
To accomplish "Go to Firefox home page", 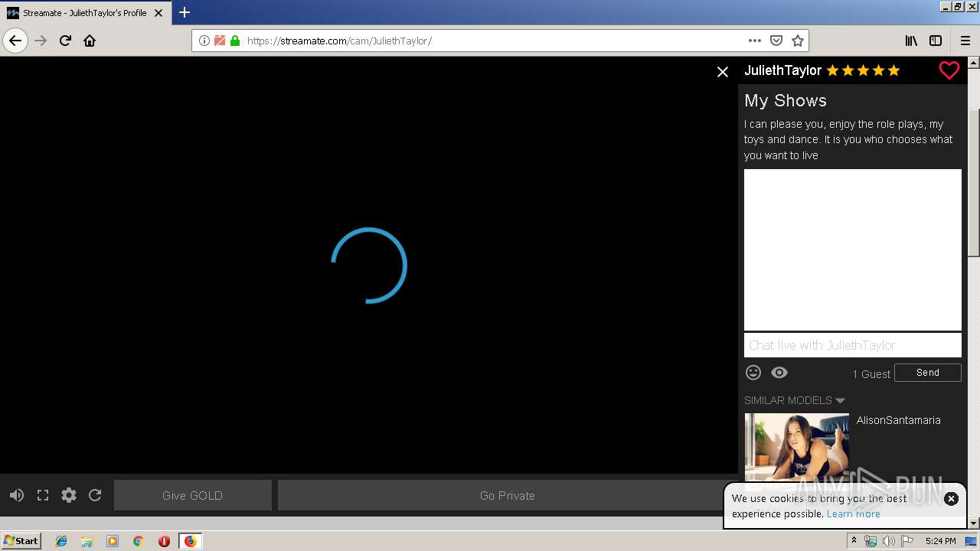I will 90,41.
